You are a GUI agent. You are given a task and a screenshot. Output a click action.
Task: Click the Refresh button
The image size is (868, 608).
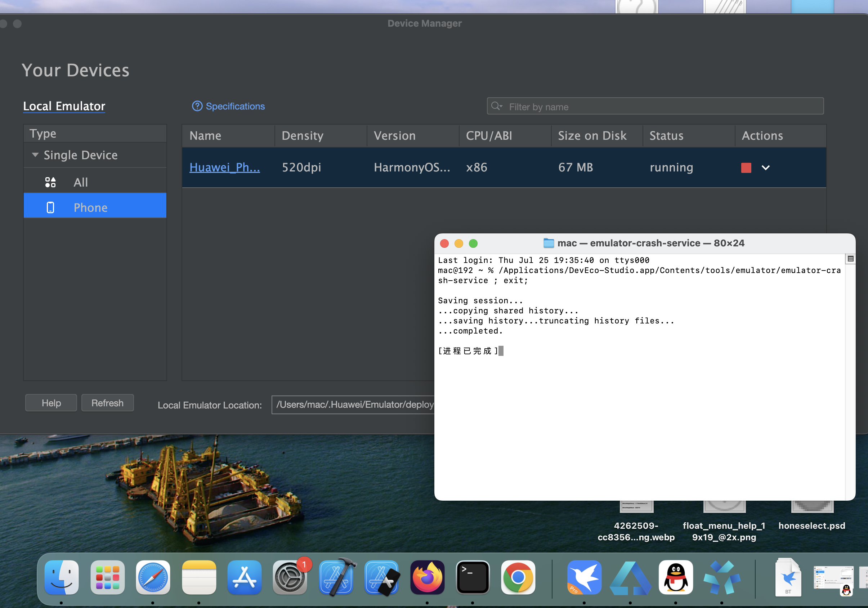click(x=107, y=403)
